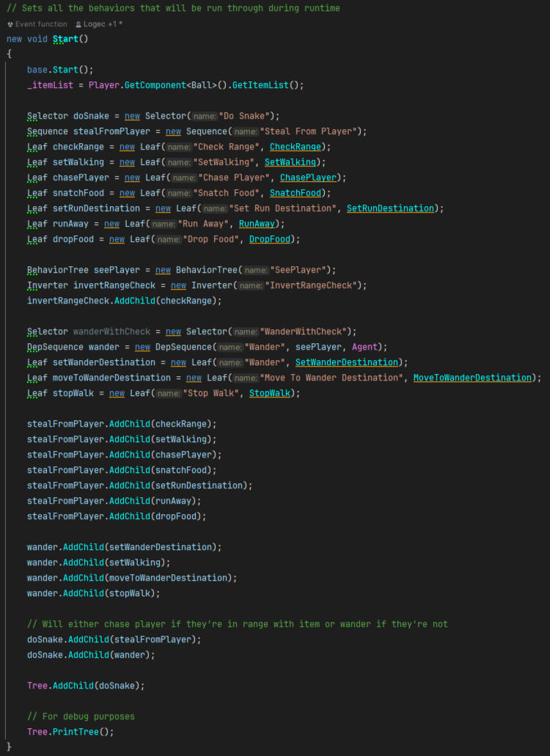The width and height of the screenshot is (550, 756).
Task: Click the author icon beside Logec +1
Action: coord(78,24)
